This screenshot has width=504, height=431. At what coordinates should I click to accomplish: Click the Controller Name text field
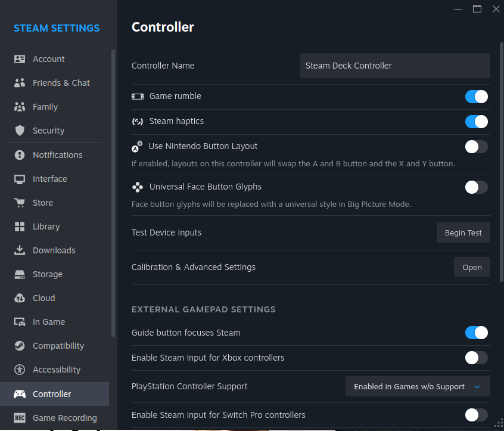(x=394, y=66)
